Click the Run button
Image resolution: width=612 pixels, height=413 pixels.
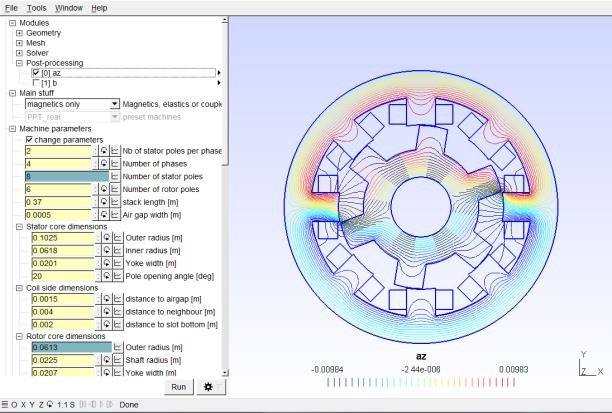tap(178, 386)
